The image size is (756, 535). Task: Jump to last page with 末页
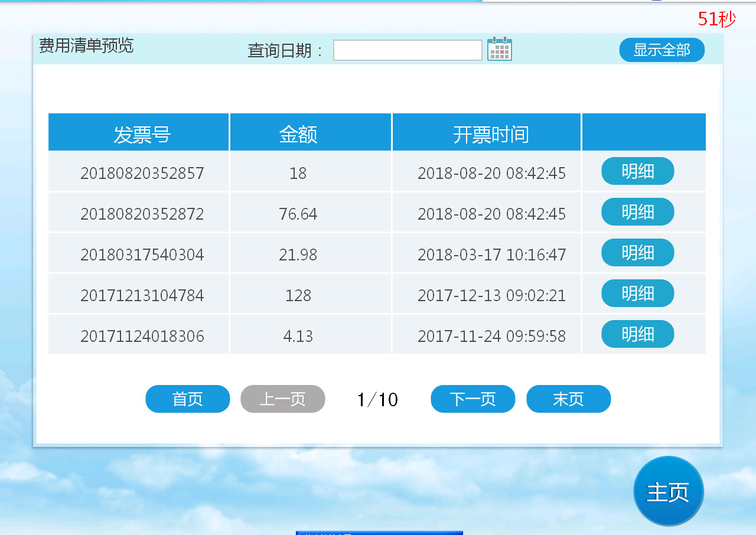568,399
